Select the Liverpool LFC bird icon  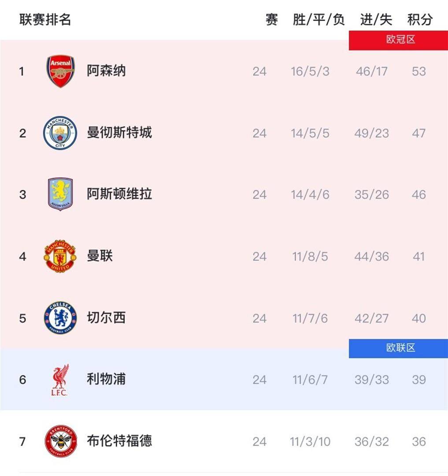point(59,379)
